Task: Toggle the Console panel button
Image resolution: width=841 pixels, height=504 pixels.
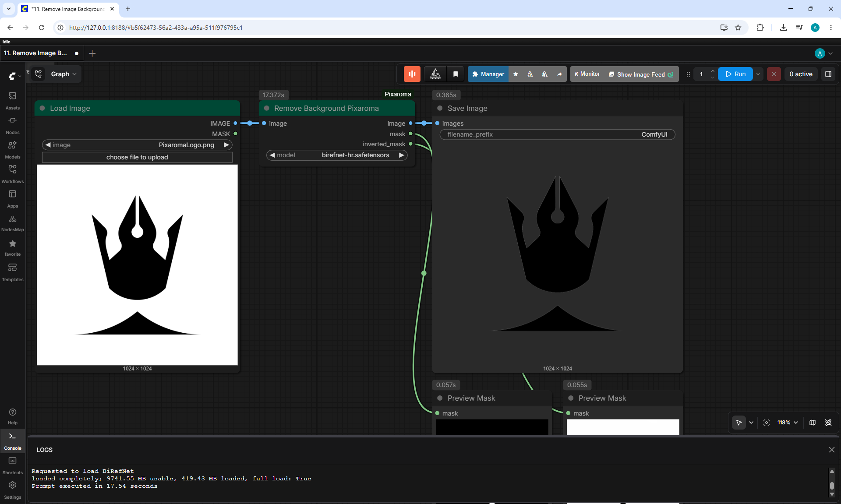Action: 12,441
